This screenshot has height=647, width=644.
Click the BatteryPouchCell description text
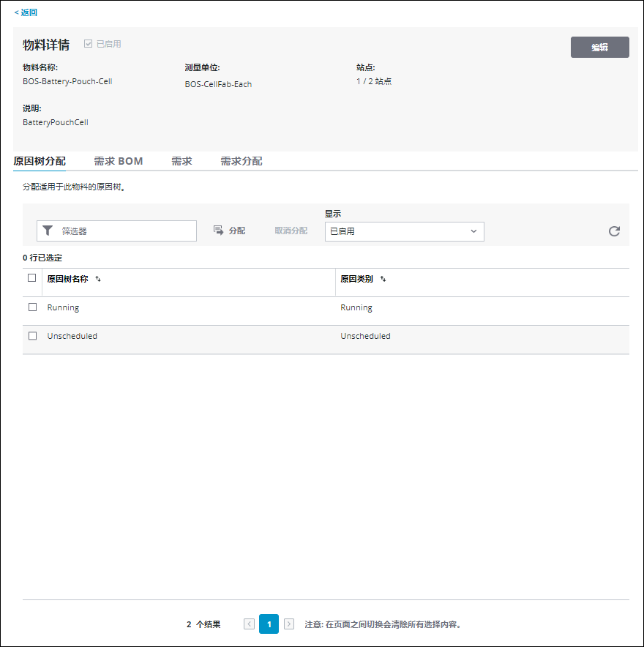pyautogui.click(x=56, y=122)
